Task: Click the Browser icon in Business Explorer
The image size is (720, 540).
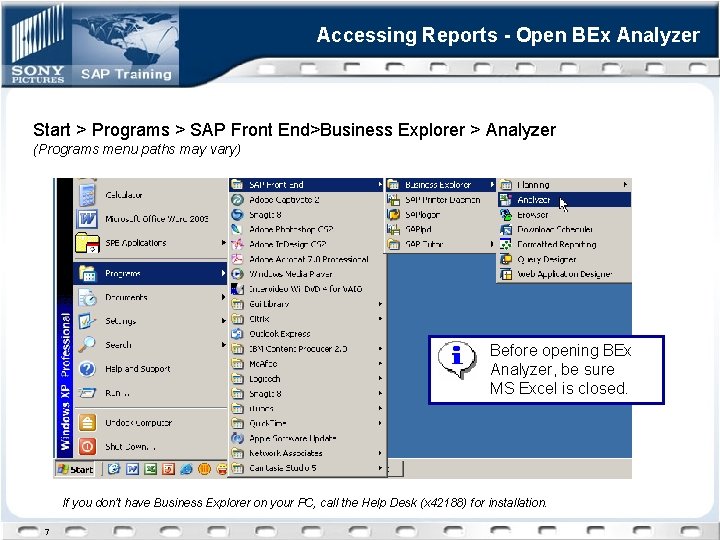Action: (x=506, y=214)
